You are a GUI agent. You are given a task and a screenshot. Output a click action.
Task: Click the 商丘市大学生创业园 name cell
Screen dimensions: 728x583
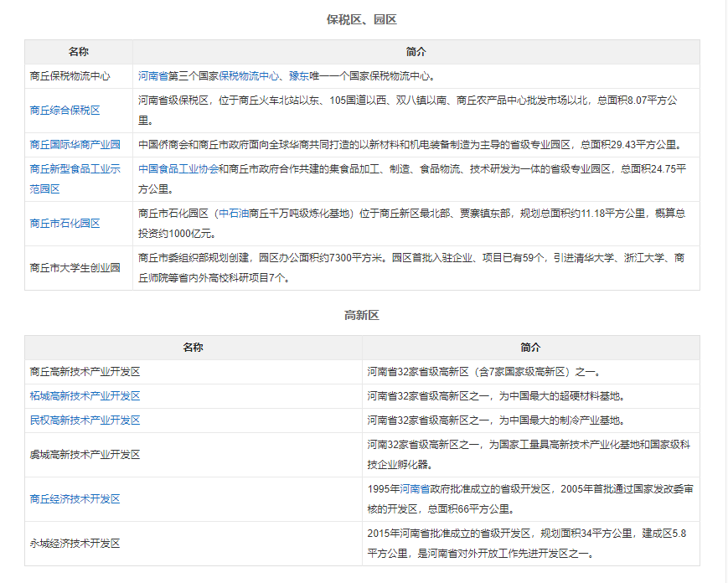click(75, 268)
